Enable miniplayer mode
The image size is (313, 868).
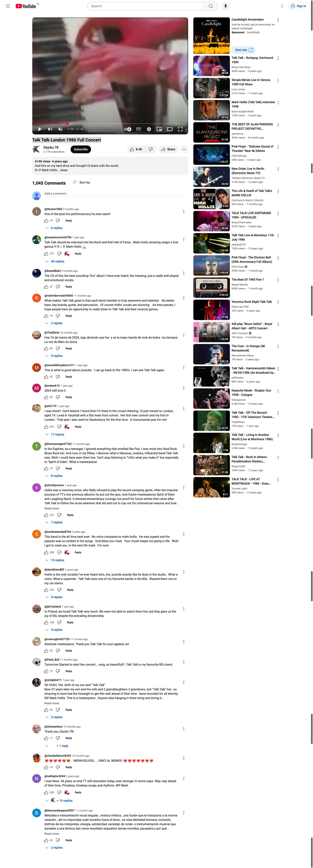pos(159,129)
